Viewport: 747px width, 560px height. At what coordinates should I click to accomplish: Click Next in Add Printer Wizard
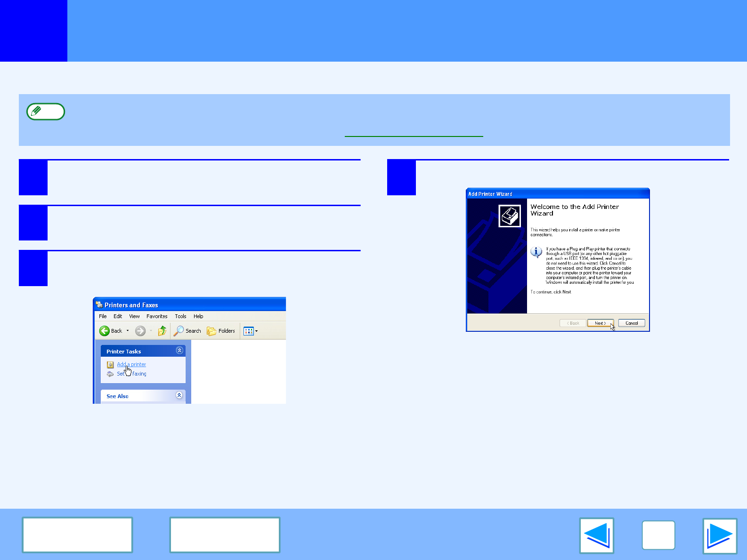(600, 323)
